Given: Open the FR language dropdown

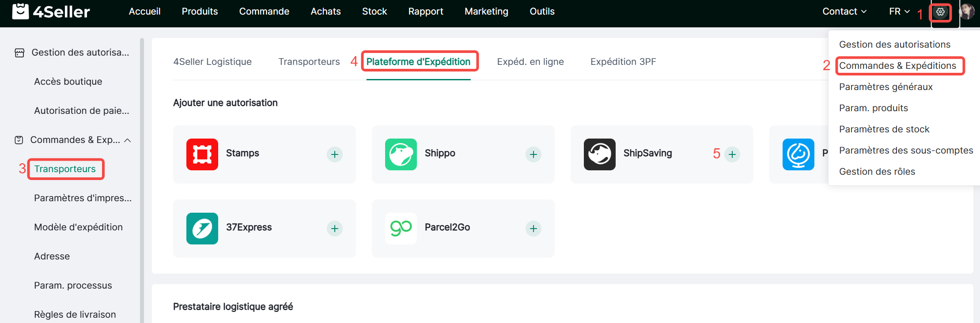Looking at the screenshot, I should [899, 11].
